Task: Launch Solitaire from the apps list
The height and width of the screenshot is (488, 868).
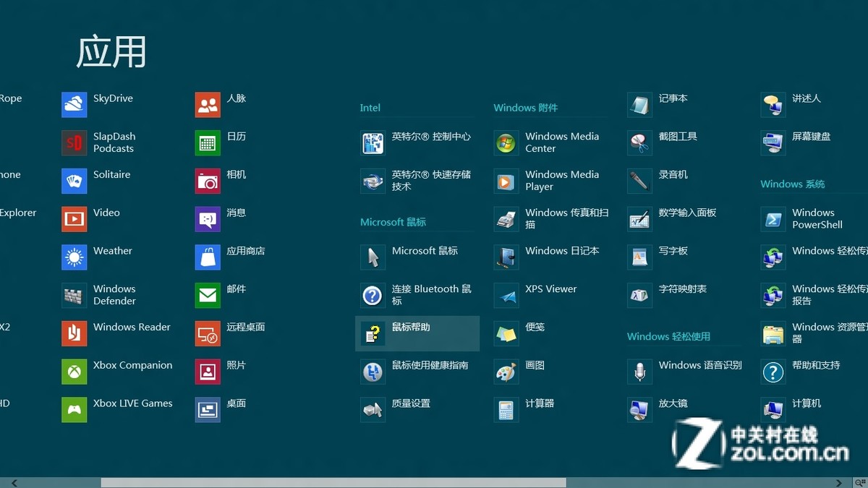Action: pyautogui.click(x=75, y=181)
